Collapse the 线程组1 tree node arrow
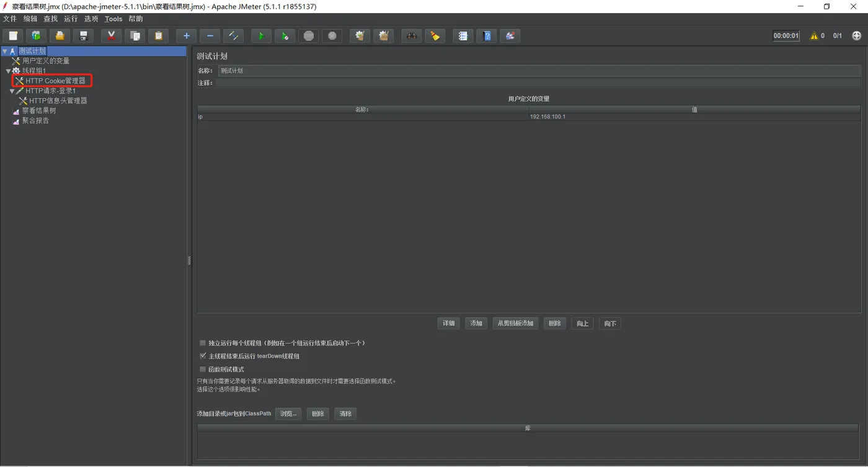This screenshot has height=467, width=868. (9, 71)
